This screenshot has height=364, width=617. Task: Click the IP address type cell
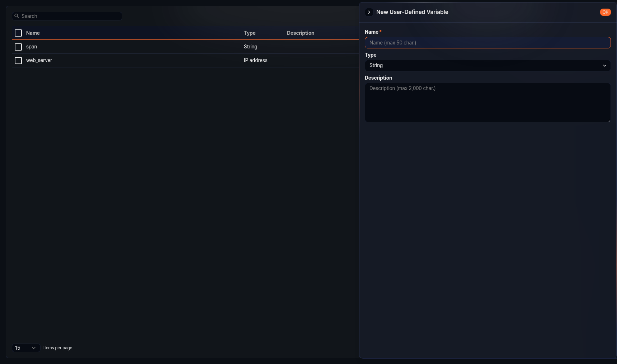tap(255, 61)
